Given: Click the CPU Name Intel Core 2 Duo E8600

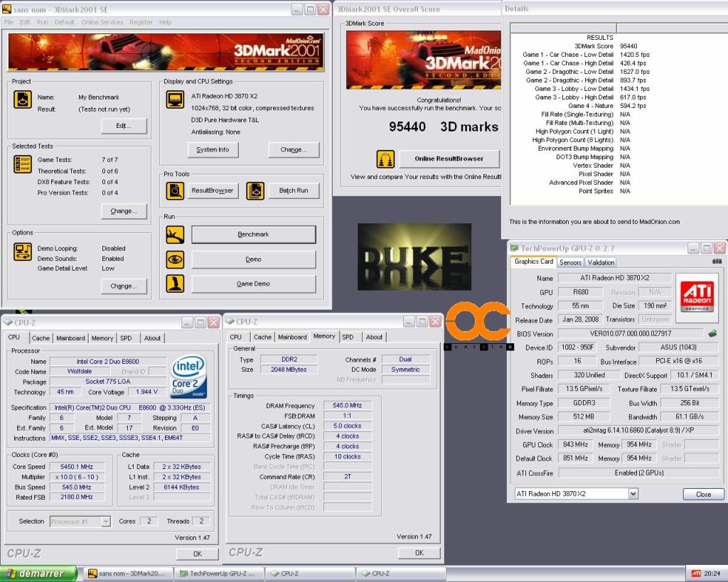Looking at the screenshot, I should point(108,362).
